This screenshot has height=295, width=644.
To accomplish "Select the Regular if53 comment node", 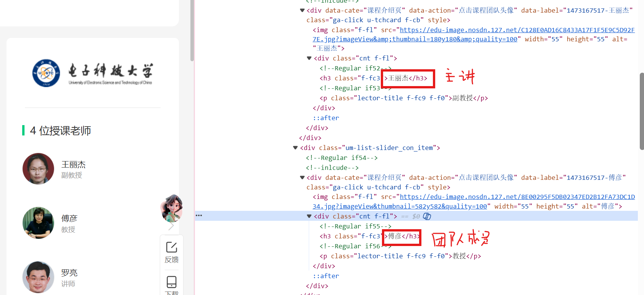I will click(x=356, y=88).
